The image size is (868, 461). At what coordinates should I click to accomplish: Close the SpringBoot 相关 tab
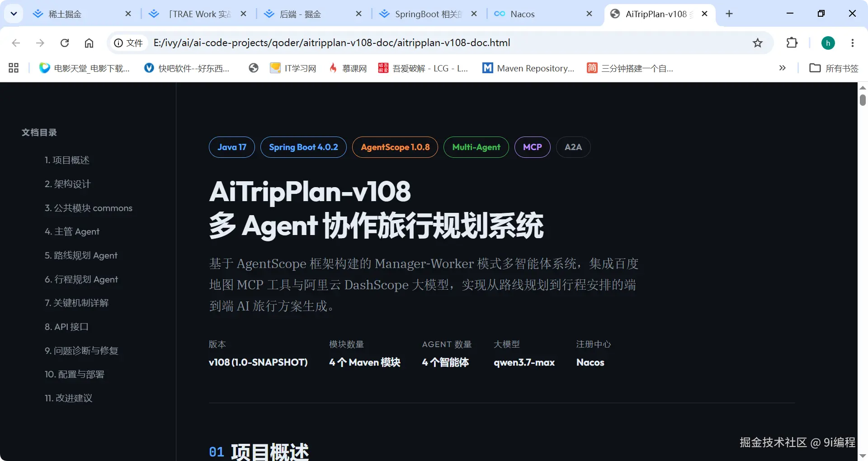474,14
